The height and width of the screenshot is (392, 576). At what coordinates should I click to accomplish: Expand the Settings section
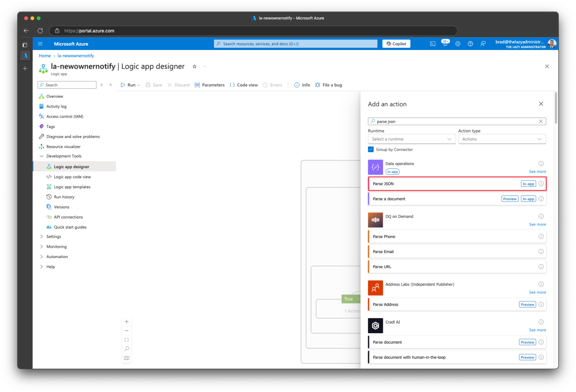point(41,237)
